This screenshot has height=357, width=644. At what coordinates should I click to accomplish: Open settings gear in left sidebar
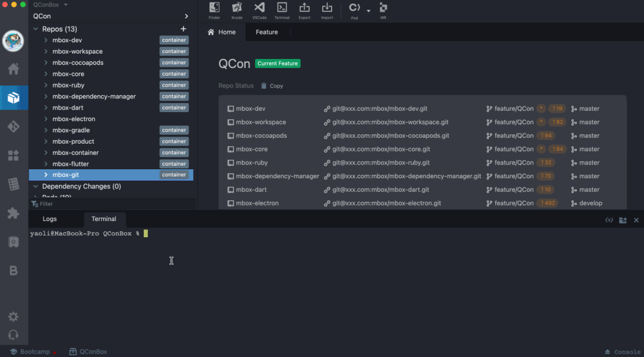point(13,316)
